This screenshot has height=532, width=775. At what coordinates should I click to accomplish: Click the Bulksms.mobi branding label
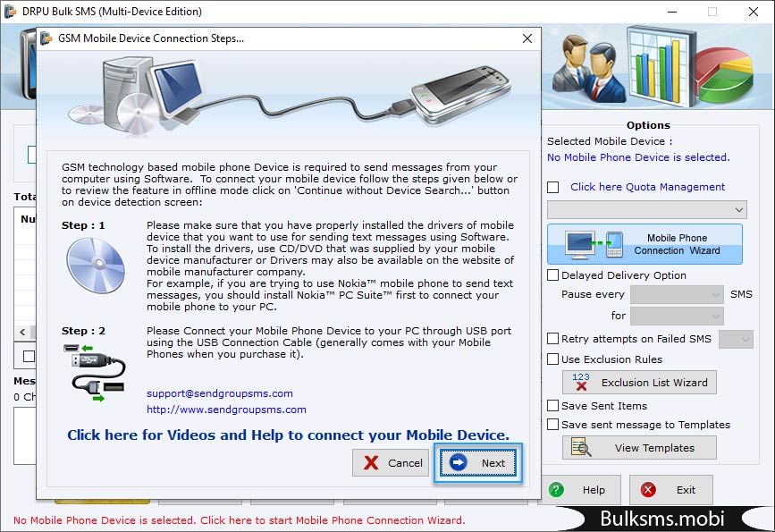[661, 519]
